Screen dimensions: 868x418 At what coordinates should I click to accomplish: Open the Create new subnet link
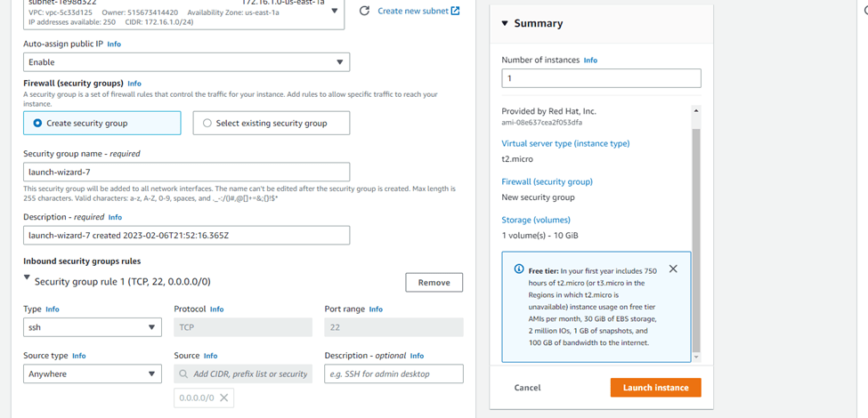pyautogui.click(x=412, y=12)
